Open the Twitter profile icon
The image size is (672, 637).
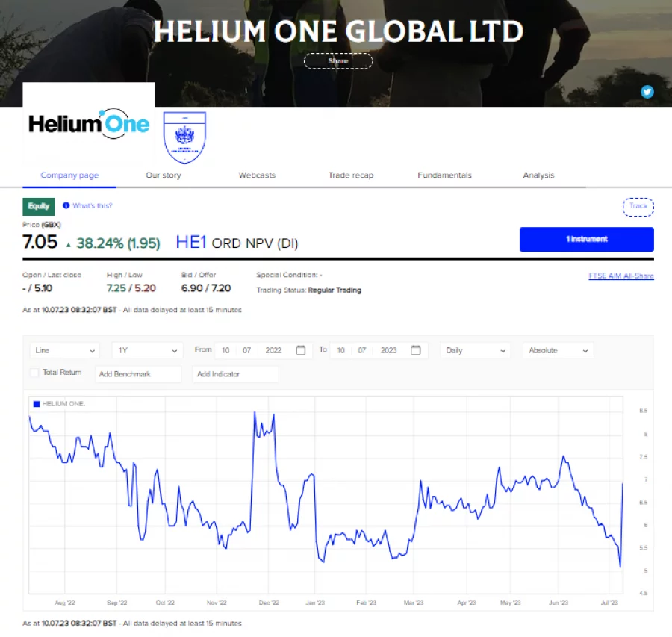pos(647,92)
